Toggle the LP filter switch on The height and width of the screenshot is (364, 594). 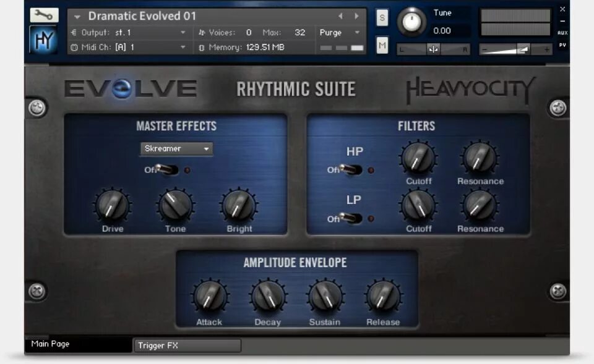(x=351, y=218)
